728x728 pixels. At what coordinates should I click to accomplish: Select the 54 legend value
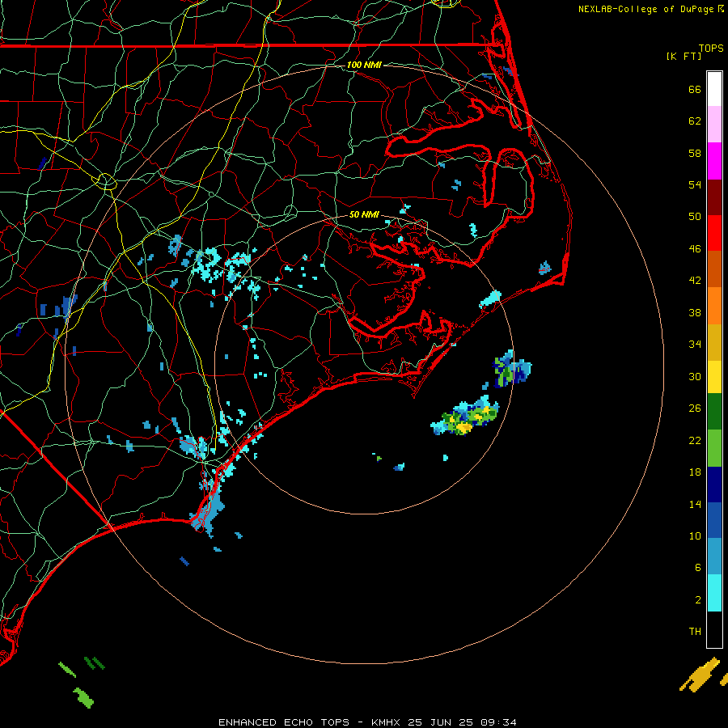(x=695, y=184)
